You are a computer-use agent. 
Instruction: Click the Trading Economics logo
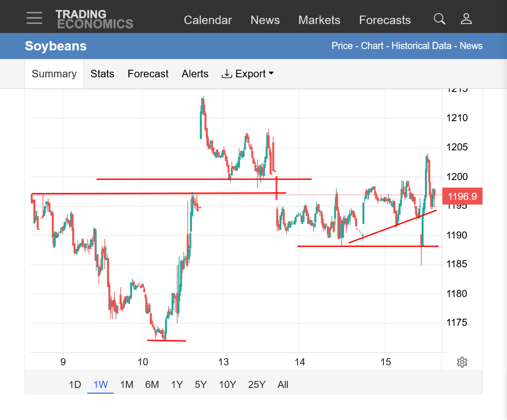click(x=94, y=19)
